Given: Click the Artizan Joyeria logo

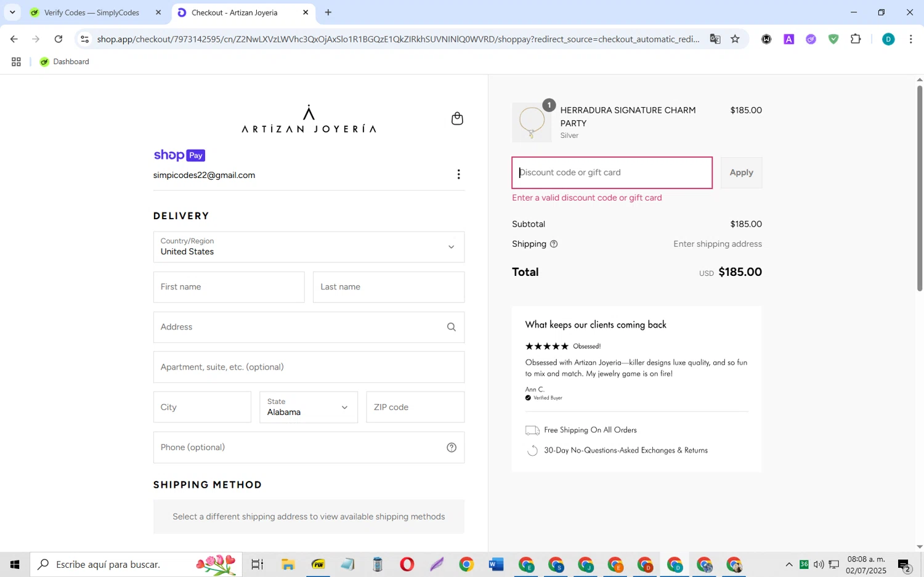Looking at the screenshot, I should (x=309, y=119).
